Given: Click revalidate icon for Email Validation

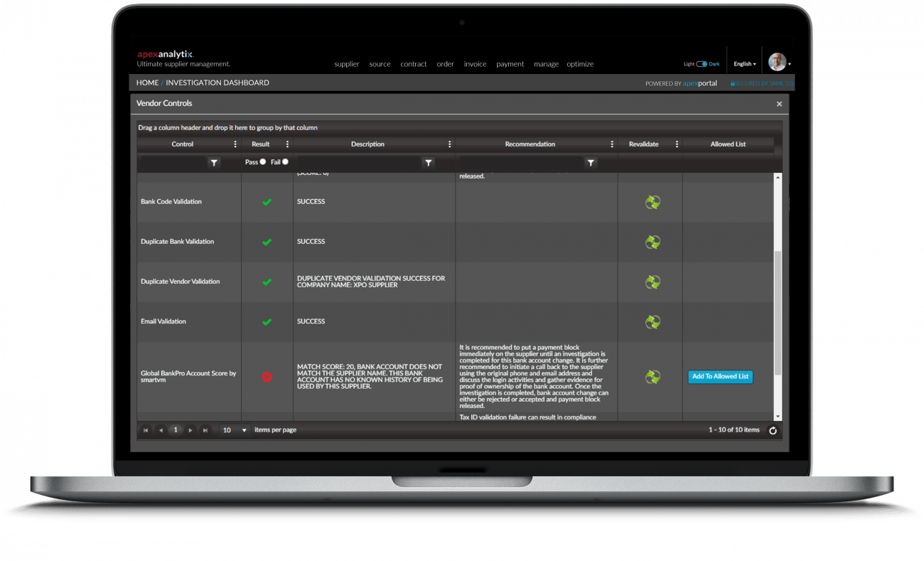Looking at the screenshot, I should [652, 321].
